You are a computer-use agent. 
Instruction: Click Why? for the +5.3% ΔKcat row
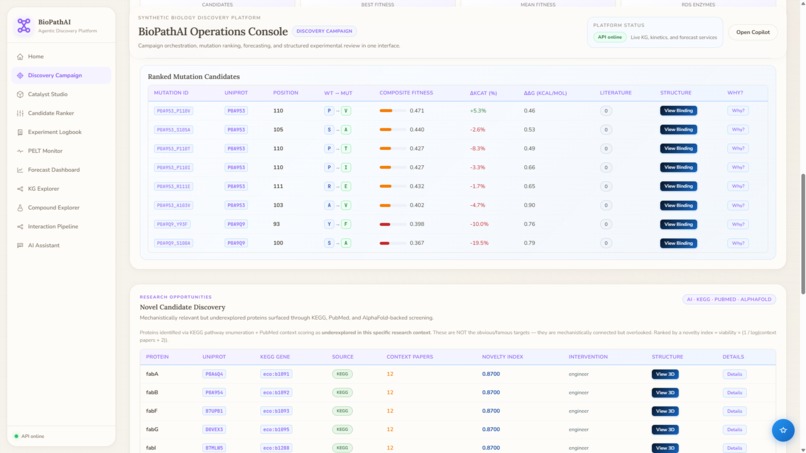coord(738,111)
